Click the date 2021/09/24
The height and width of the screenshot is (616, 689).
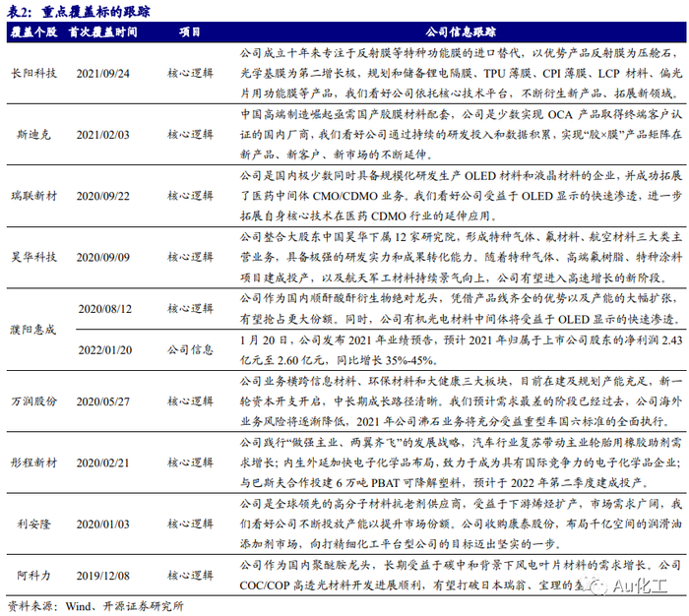(x=102, y=74)
